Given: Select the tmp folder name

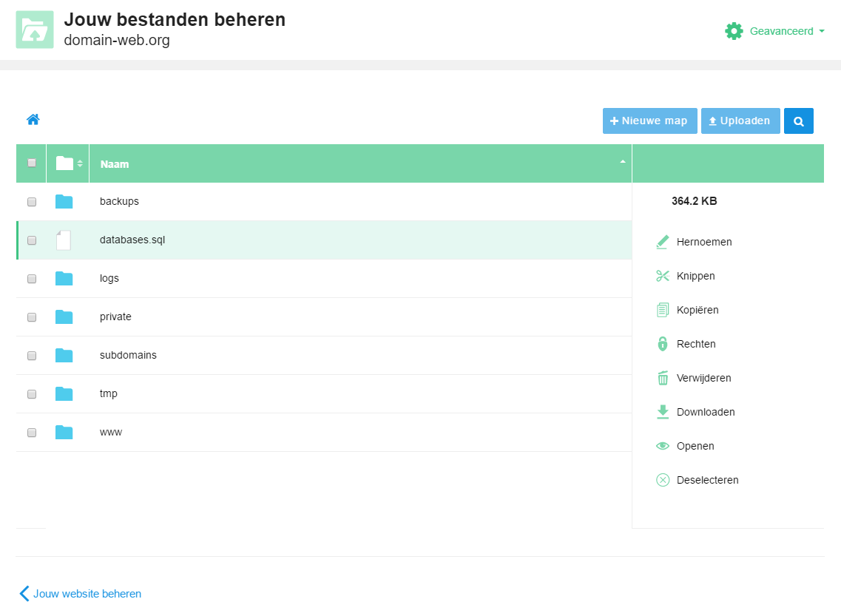Looking at the screenshot, I should coord(108,393).
